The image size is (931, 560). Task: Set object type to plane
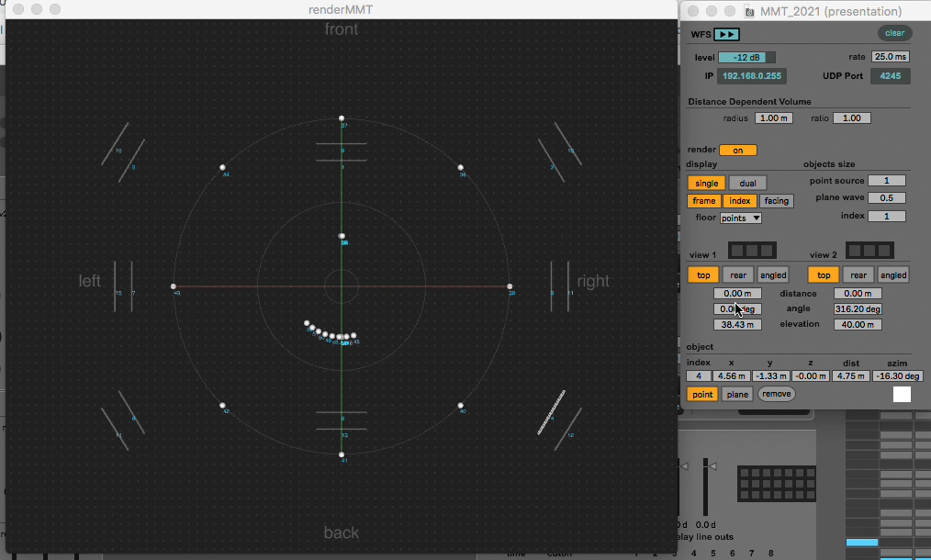click(x=737, y=394)
